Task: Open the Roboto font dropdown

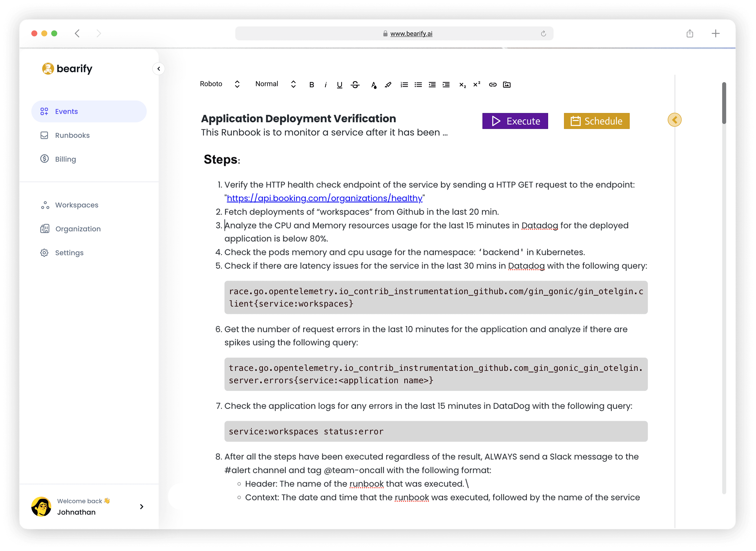Action: (x=220, y=84)
